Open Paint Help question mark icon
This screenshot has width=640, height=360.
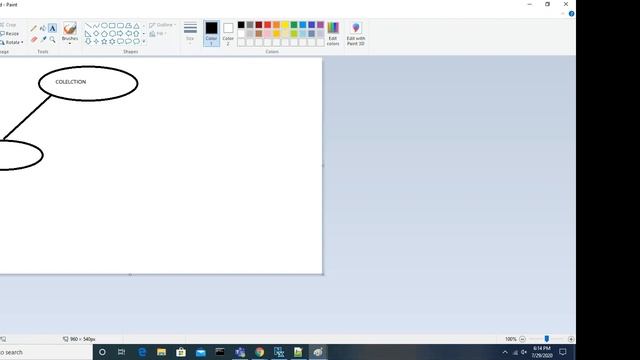point(571,14)
